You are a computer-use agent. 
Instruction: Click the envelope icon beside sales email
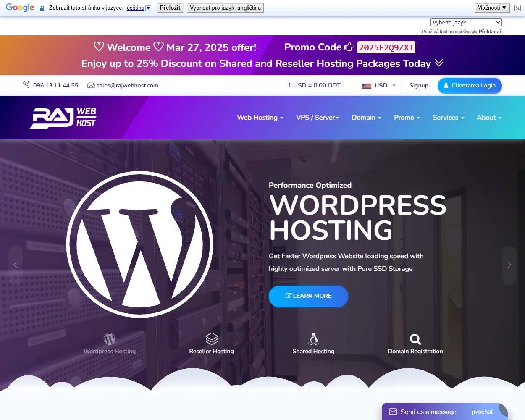[x=91, y=85]
